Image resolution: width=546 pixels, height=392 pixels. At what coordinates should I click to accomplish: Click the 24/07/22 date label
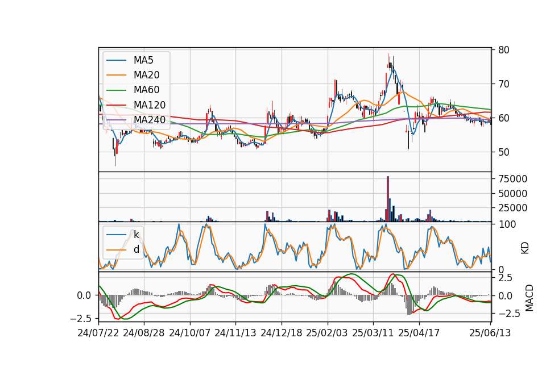point(98,333)
